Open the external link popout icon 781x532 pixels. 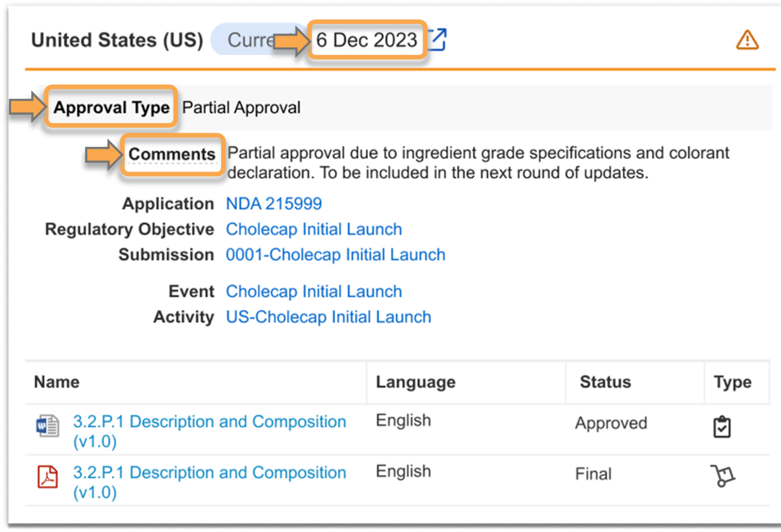pos(438,39)
